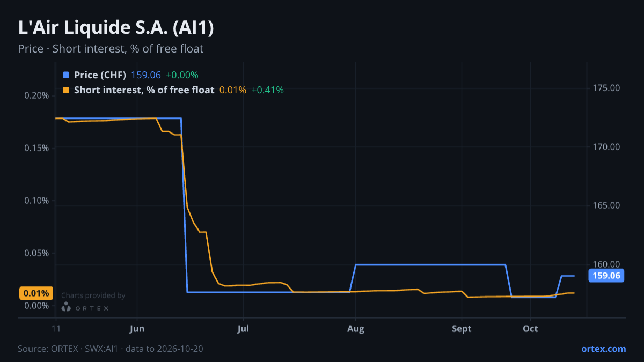Click the chart title L'Air Liquide S.A. (AI1)
644x362 pixels.
coord(116,28)
